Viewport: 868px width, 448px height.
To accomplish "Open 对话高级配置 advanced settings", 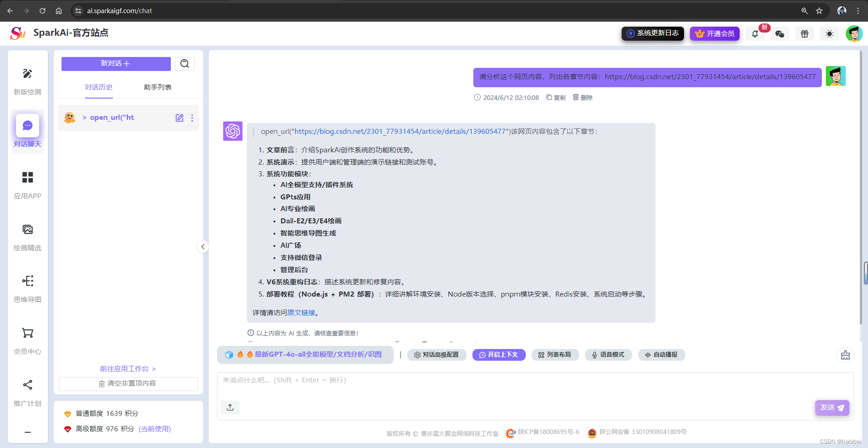I will click(x=437, y=355).
